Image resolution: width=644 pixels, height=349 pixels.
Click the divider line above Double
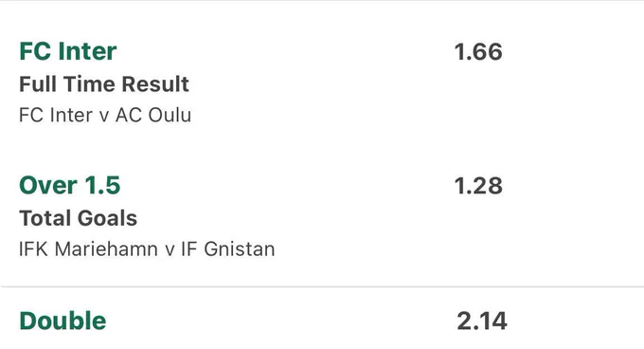322,286
